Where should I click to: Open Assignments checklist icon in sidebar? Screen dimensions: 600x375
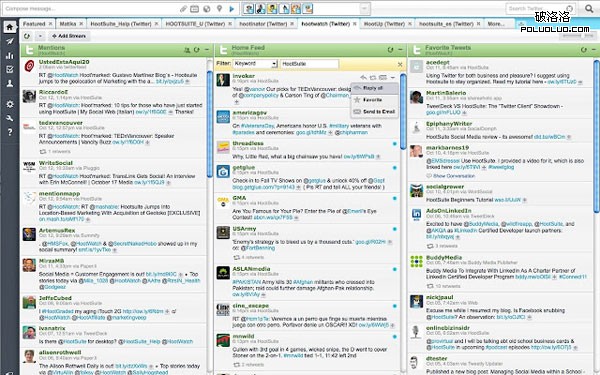coord(10,69)
